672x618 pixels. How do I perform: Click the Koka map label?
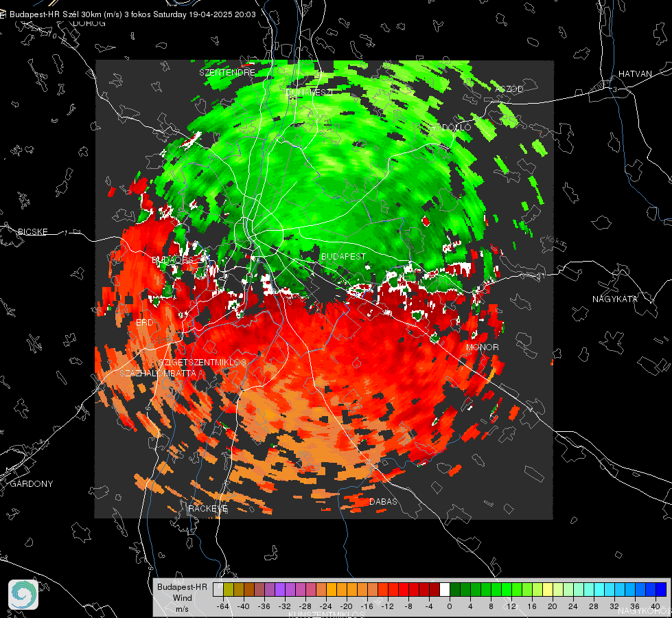(x=556, y=242)
